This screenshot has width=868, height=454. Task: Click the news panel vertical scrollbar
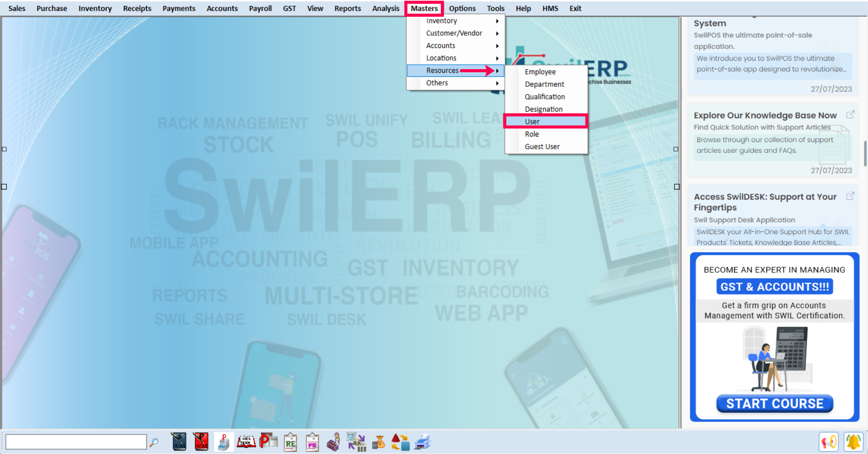pyautogui.click(x=865, y=154)
